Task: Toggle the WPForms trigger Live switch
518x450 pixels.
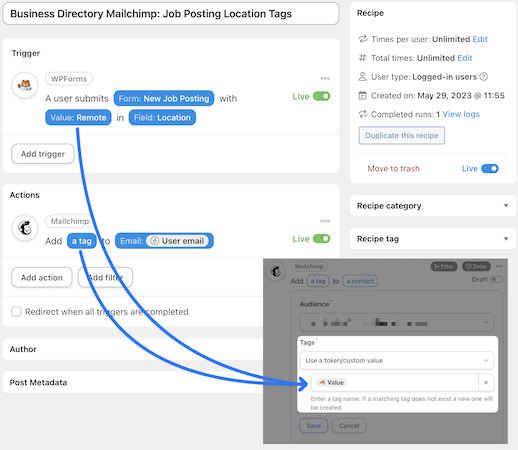Action: pyautogui.click(x=321, y=96)
